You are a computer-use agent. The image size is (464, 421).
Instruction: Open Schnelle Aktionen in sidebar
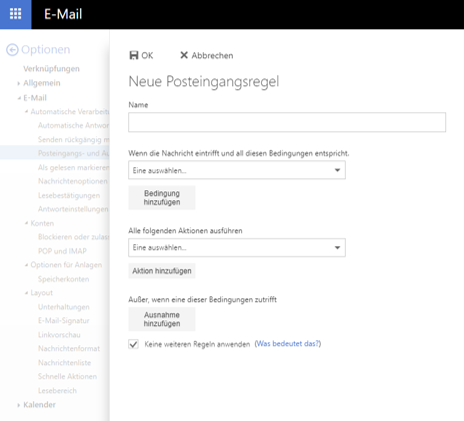pyautogui.click(x=67, y=376)
